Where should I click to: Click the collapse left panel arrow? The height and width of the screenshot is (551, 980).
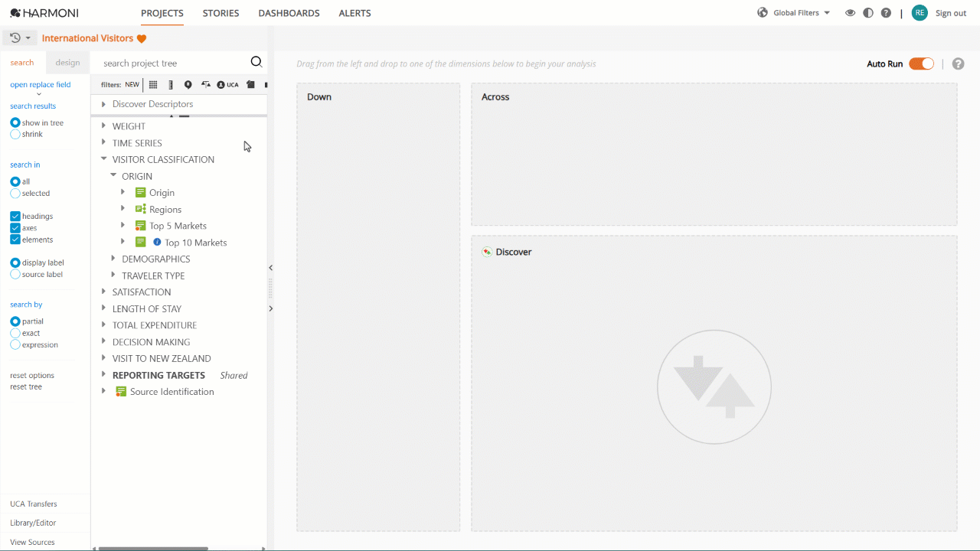point(270,268)
